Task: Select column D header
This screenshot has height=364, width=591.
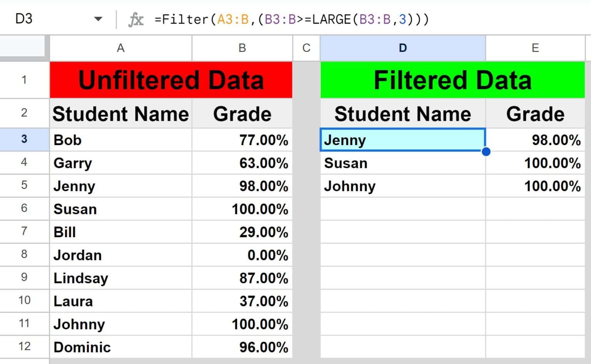Action: (x=402, y=48)
